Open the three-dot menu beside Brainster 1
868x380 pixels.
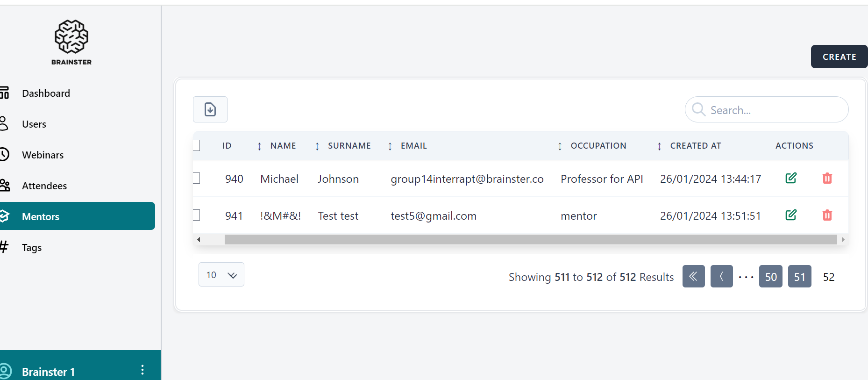coord(142,370)
